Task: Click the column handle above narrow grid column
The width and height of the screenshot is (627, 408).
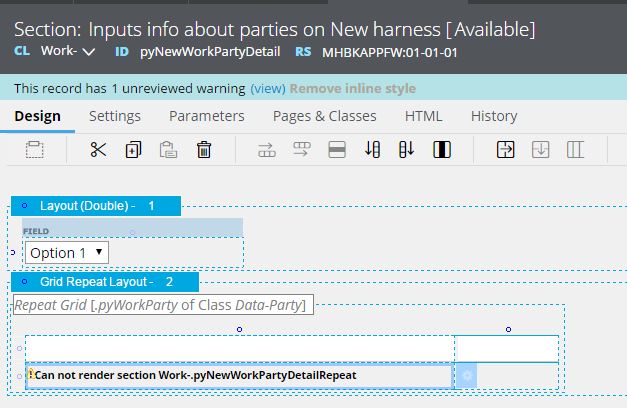Action: [x=508, y=329]
